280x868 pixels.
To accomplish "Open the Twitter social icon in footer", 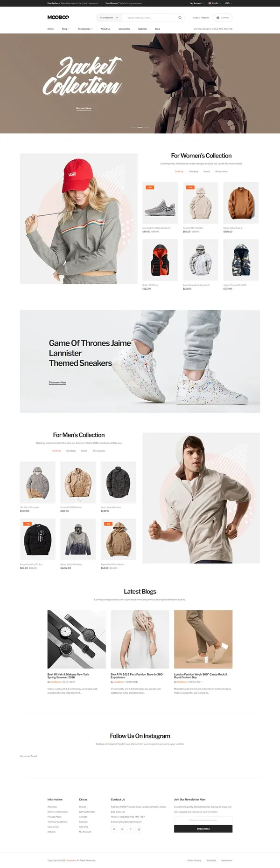I will 114,829.
